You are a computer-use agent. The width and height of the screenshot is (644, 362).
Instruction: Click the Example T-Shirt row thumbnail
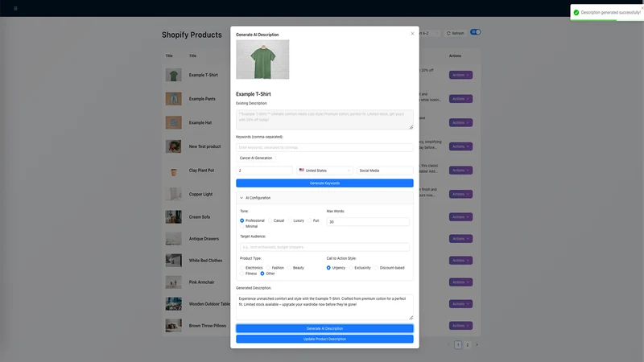(173, 75)
